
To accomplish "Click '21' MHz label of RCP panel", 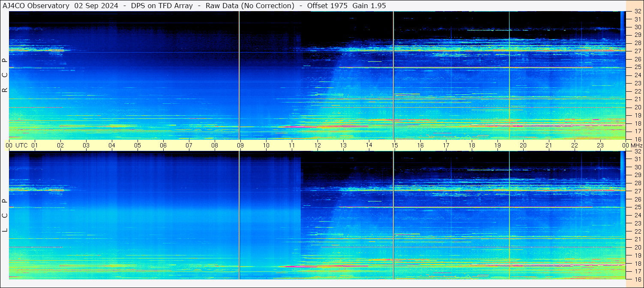I will pyautogui.click(x=638, y=99).
